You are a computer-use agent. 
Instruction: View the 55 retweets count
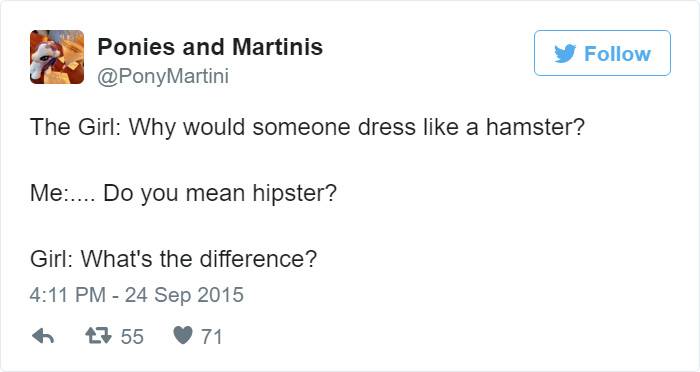tap(132, 336)
